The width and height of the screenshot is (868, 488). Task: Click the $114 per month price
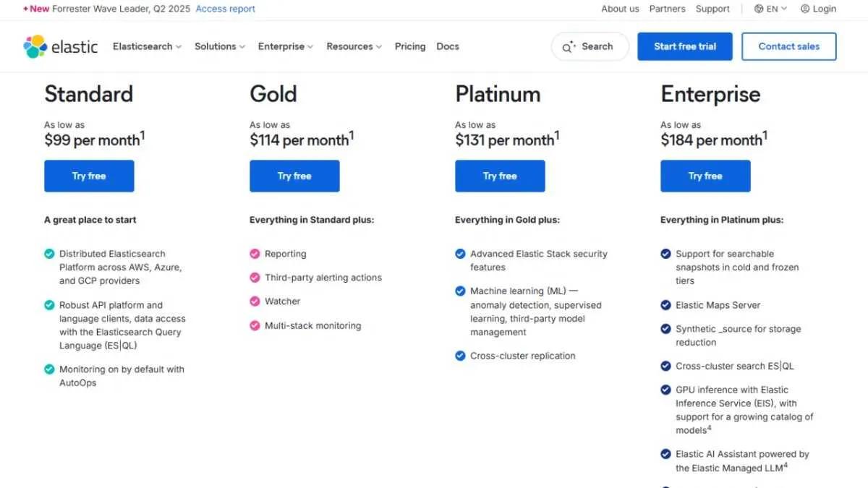click(x=302, y=140)
